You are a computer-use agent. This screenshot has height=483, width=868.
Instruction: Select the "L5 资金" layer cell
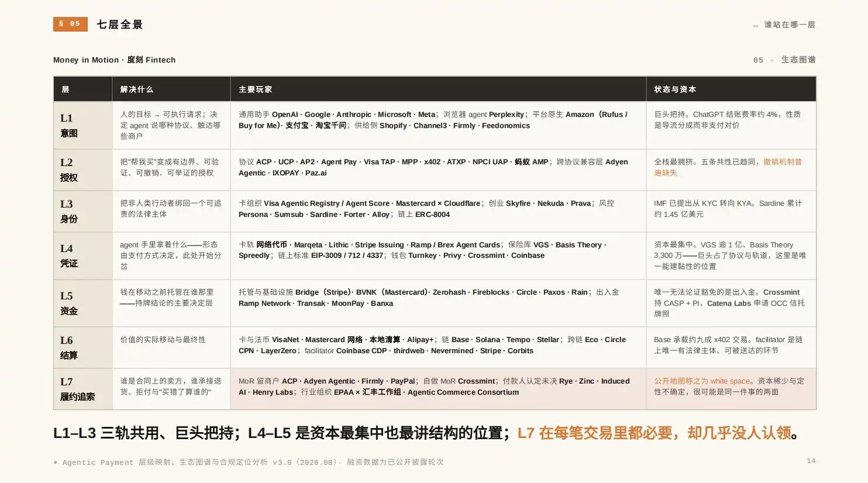82,303
